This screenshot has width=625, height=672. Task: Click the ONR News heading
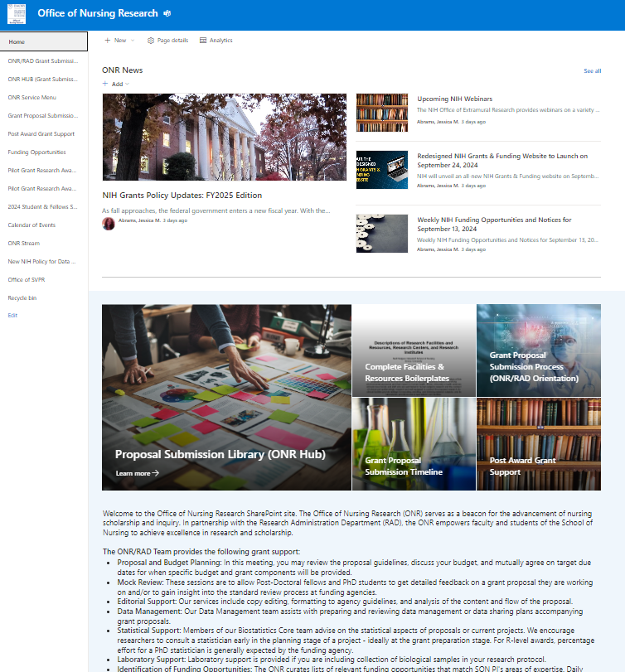click(x=122, y=70)
